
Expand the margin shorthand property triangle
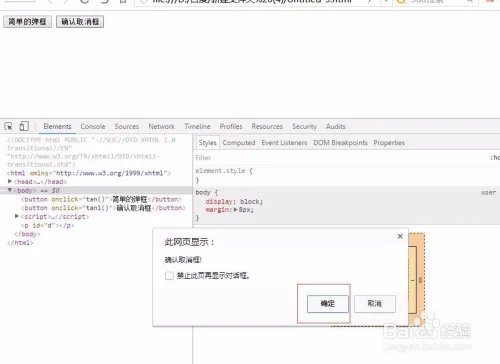(236, 210)
